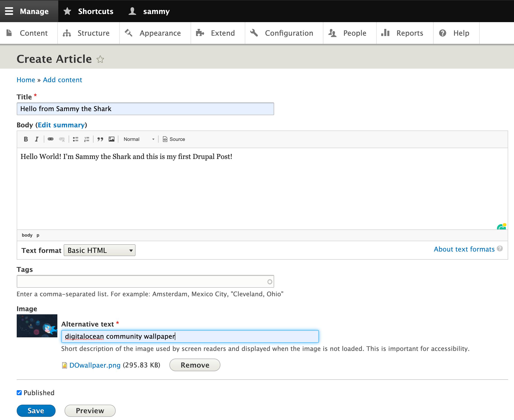Insert a bulleted list
The image size is (514, 420).
(x=75, y=139)
